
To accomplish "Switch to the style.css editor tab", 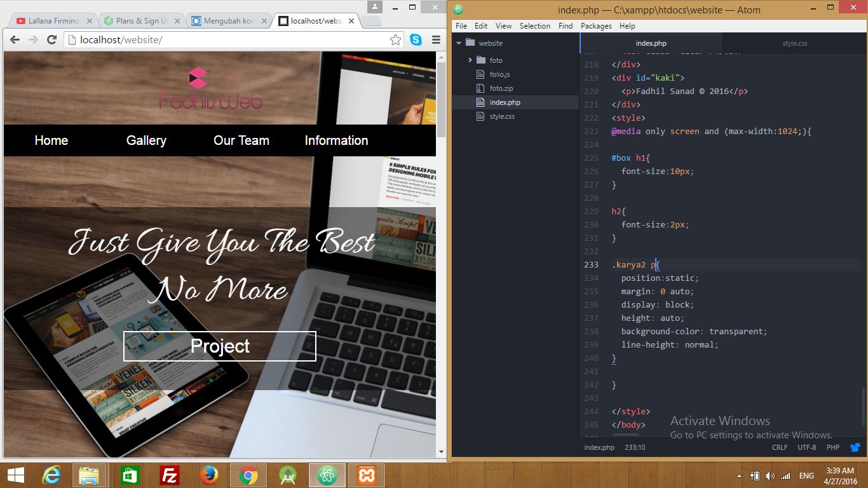I will pyautogui.click(x=794, y=43).
